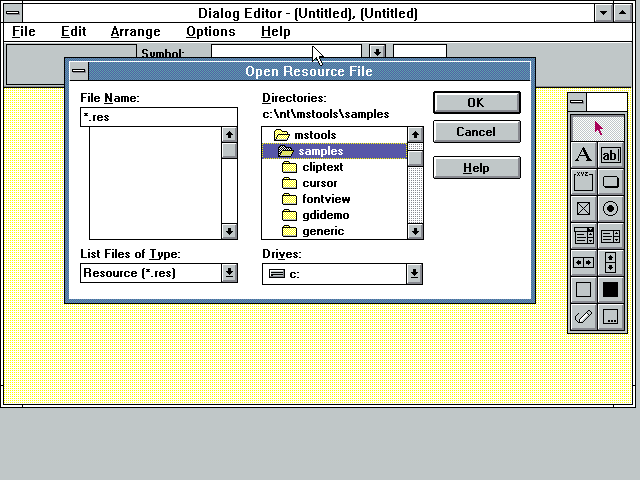This screenshot has height=480, width=640.
Task: Select the static text (A) tool
Action: click(584, 155)
